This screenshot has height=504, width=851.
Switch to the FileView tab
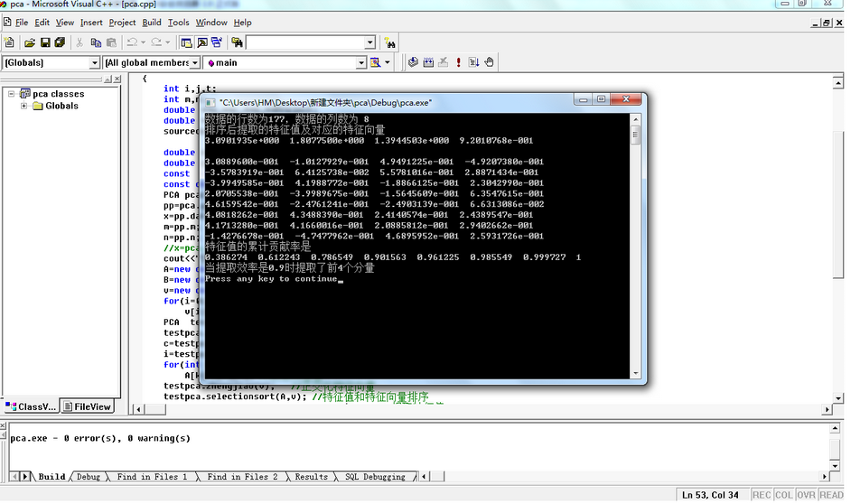87,406
